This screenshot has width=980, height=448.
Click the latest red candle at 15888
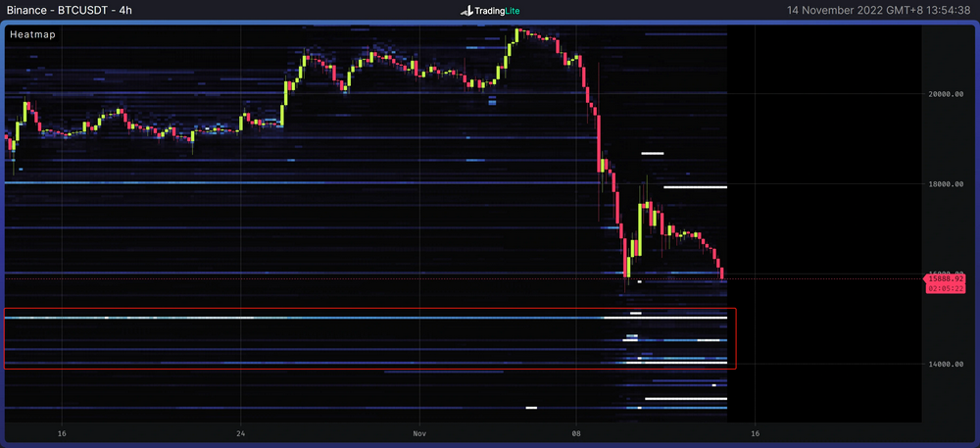[x=723, y=274]
